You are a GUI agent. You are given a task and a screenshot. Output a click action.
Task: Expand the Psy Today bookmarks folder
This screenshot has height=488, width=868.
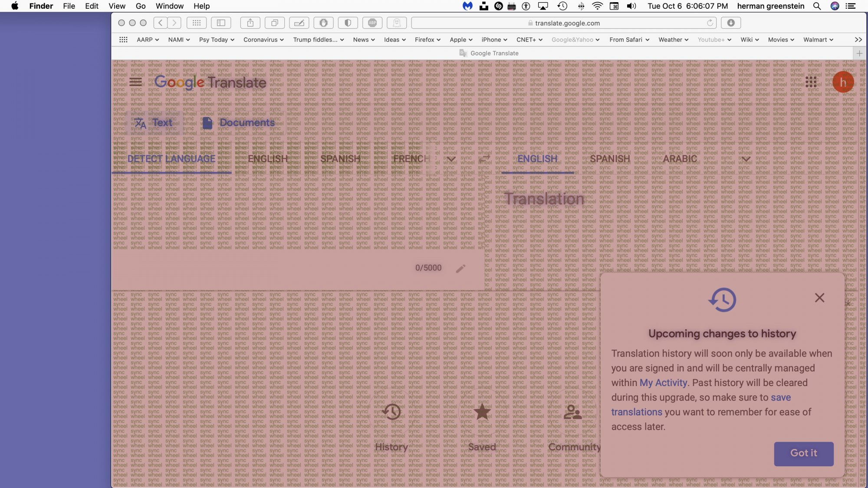click(x=217, y=39)
